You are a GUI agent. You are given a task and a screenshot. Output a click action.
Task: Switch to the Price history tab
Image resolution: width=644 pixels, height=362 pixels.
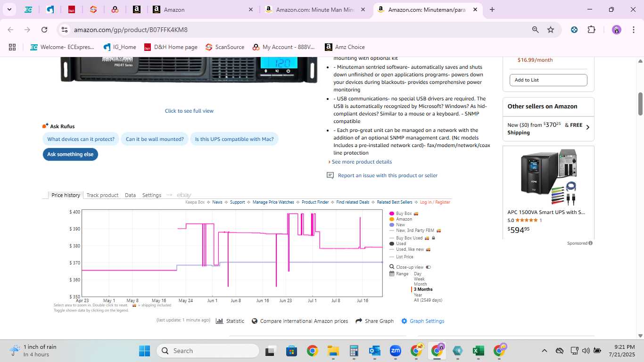click(x=66, y=195)
